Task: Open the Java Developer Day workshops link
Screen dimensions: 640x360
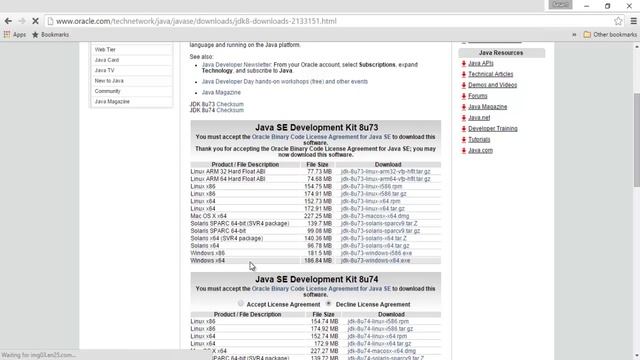Action: click(284, 82)
